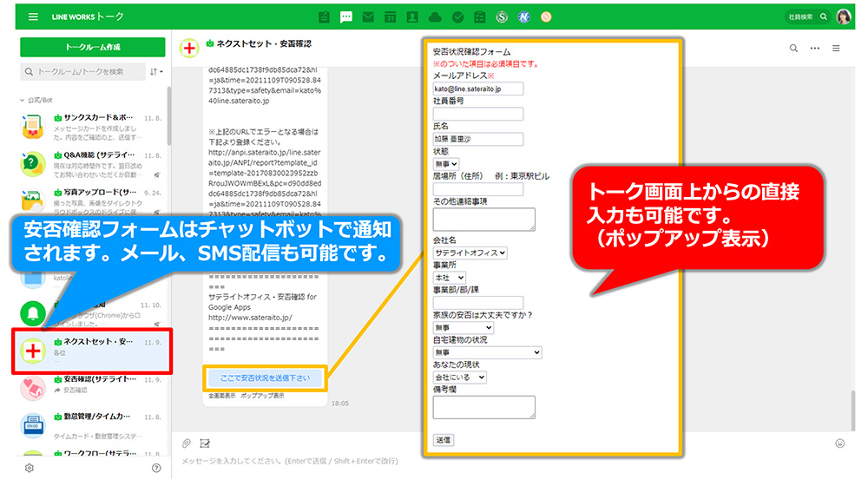
Task: Attach a file with the paperclip icon
Action: pyautogui.click(x=187, y=443)
